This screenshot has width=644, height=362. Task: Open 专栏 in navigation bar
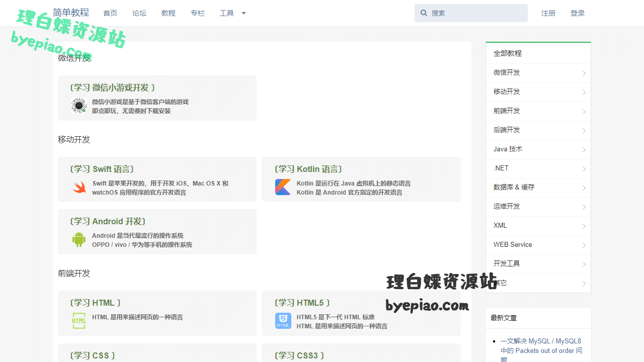click(198, 13)
